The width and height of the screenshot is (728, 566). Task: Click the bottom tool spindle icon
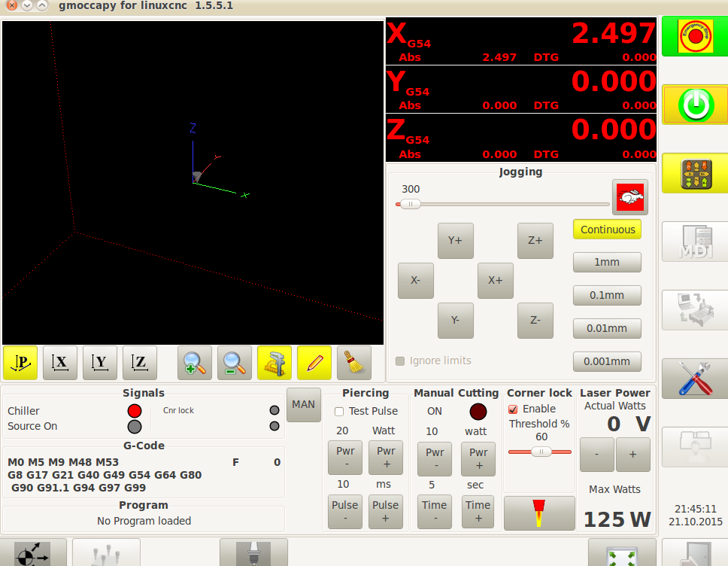pyautogui.click(x=253, y=553)
